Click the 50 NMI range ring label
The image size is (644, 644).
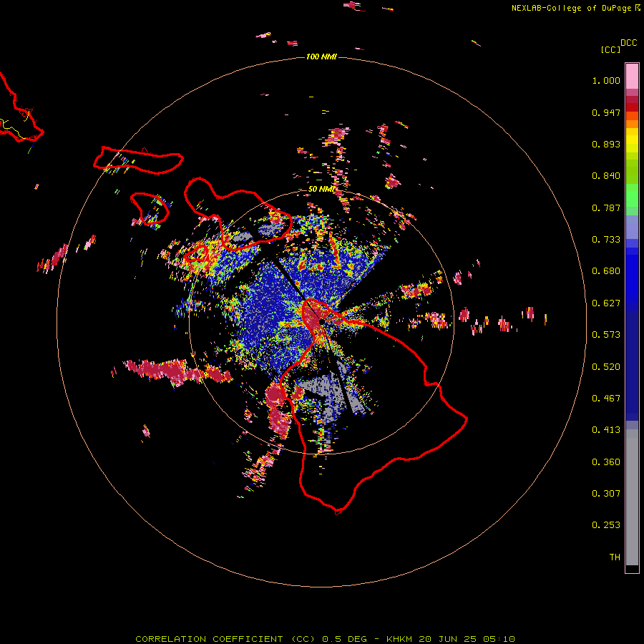pyautogui.click(x=321, y=189)
